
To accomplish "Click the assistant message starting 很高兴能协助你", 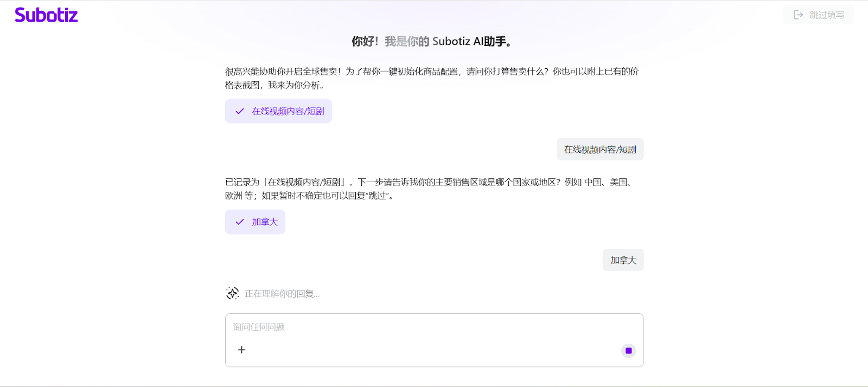I will (431, 78).
